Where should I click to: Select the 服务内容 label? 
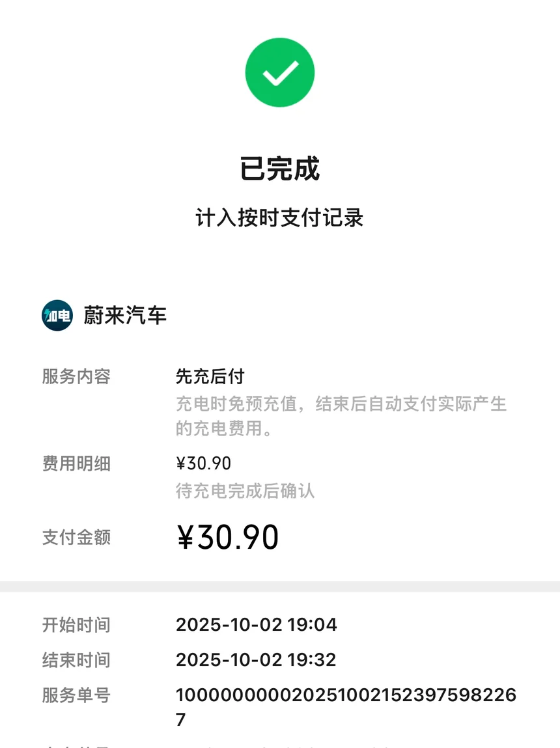[x=76, y=376]
